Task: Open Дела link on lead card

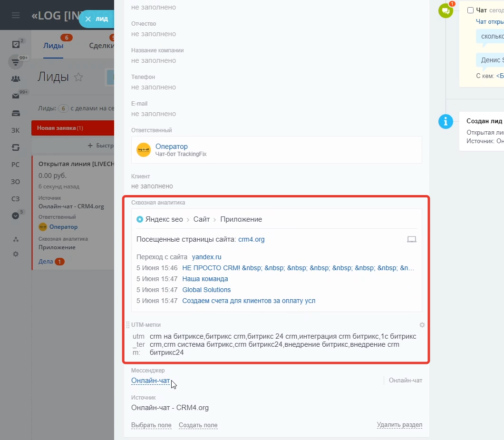Action: coord(46,262)
